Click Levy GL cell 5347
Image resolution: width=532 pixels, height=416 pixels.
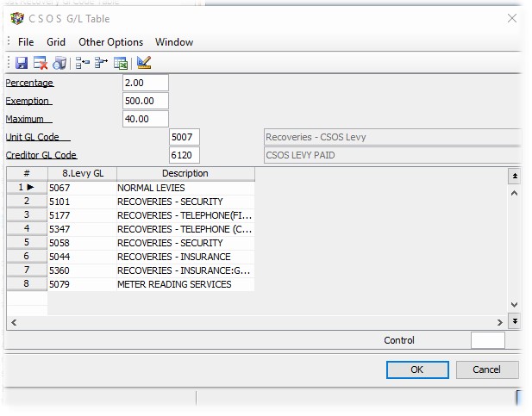(82, 229)
